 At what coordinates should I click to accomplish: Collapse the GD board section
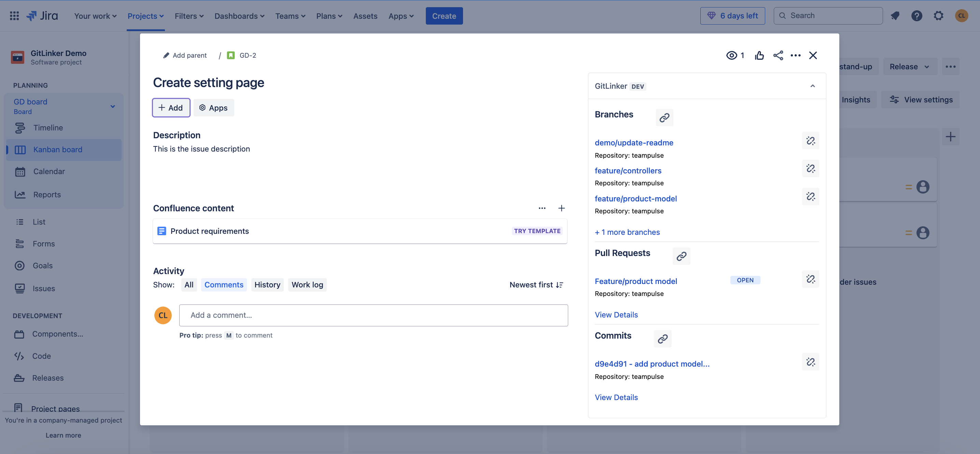click(x=113, y=106)
